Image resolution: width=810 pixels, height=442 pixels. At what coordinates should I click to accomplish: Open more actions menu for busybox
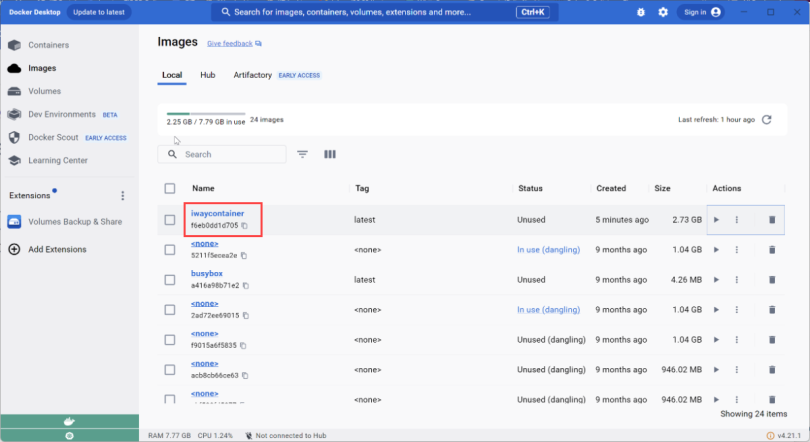click(737, 279)
